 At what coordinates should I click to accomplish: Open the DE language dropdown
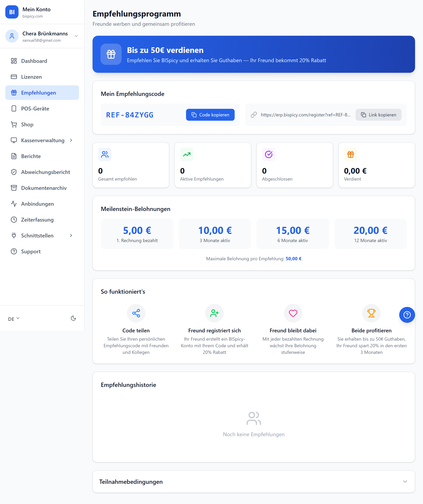click(14, 319)
